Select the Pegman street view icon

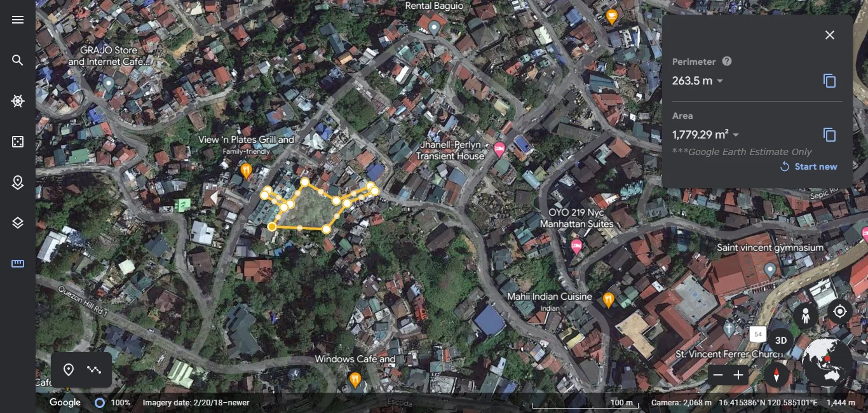click(x=805, y=315)
